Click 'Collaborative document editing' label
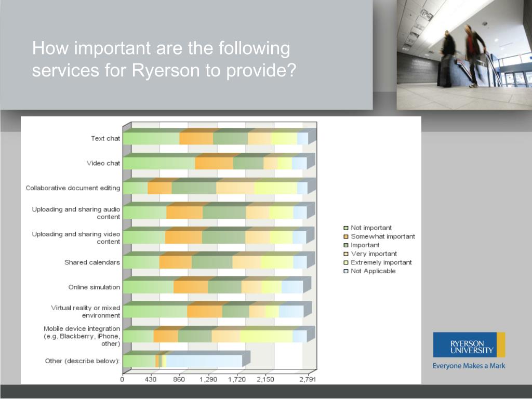The height and width of the screenshot is (399, 532). 73,188
